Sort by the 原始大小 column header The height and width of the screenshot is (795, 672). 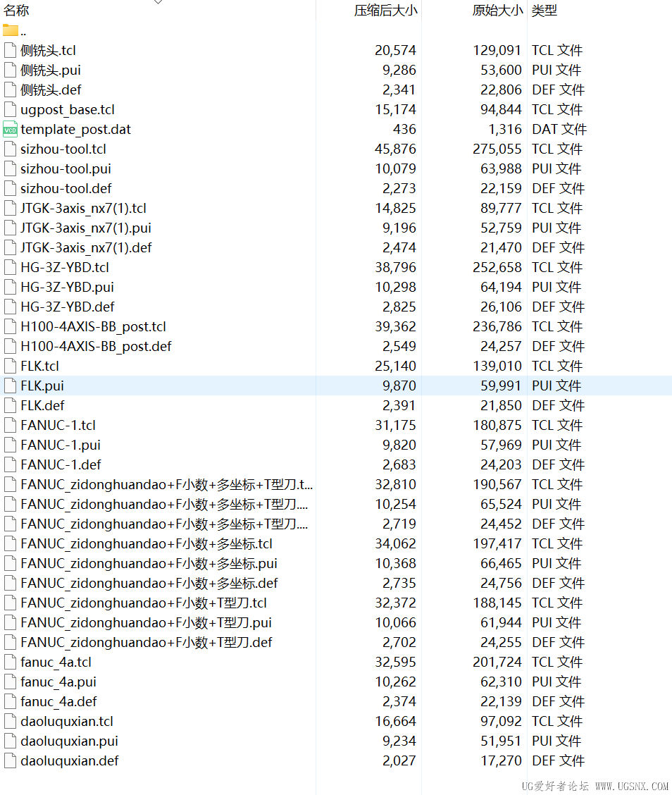click(x=498, y=11)
